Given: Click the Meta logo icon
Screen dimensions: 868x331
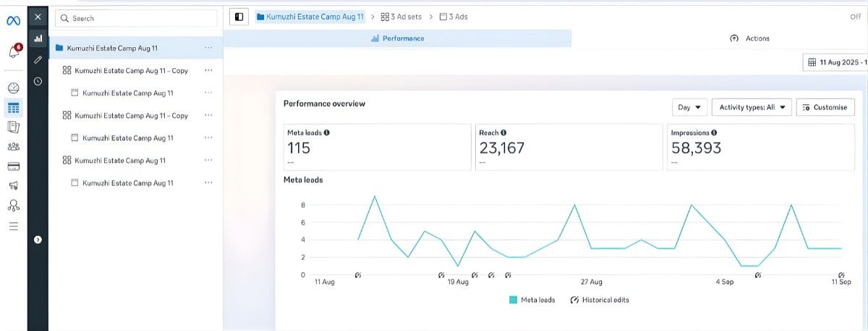Looking at the screenshot, I should [x=13, y=20].
